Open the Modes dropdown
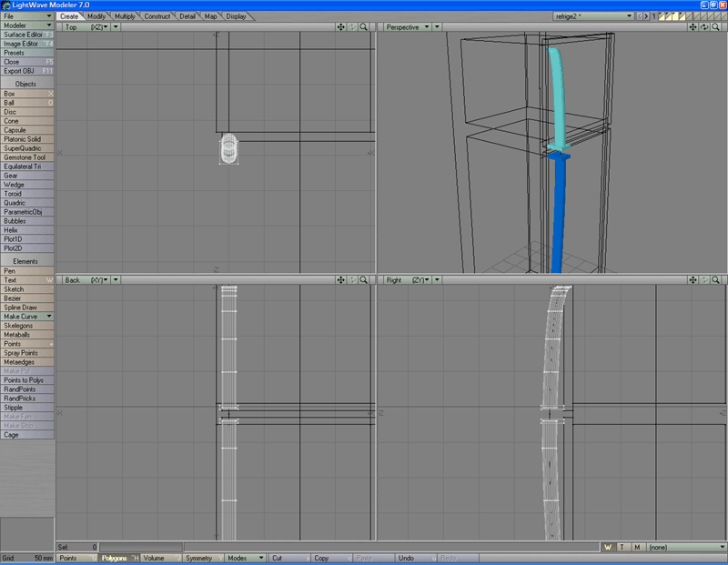This screenshot has width=728, height=565. 245,558
